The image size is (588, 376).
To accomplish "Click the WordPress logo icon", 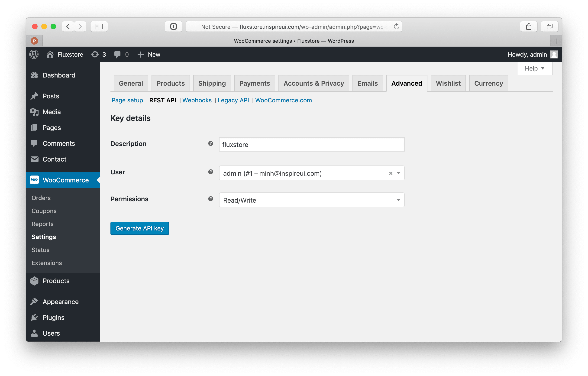I will [34, 54].
